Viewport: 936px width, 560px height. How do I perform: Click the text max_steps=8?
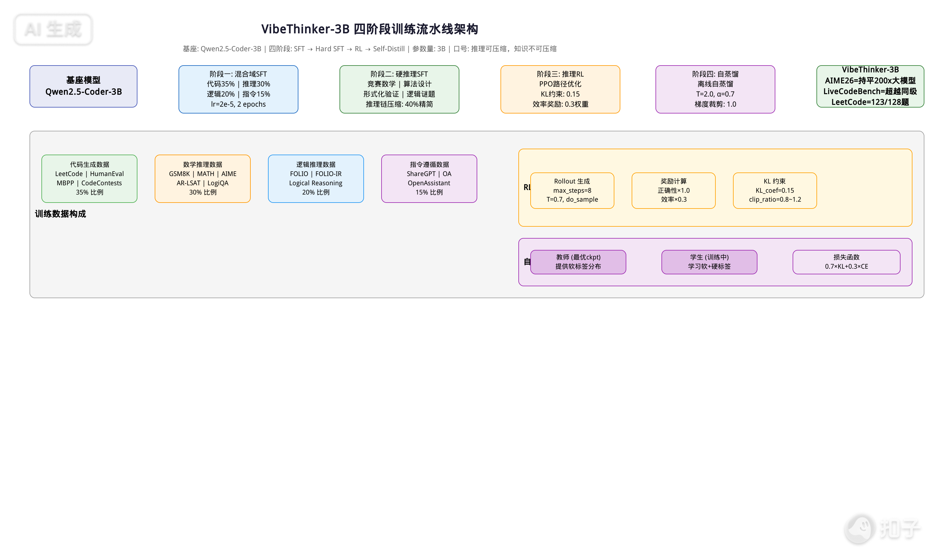pyautogui.click(x=572, y=191)
